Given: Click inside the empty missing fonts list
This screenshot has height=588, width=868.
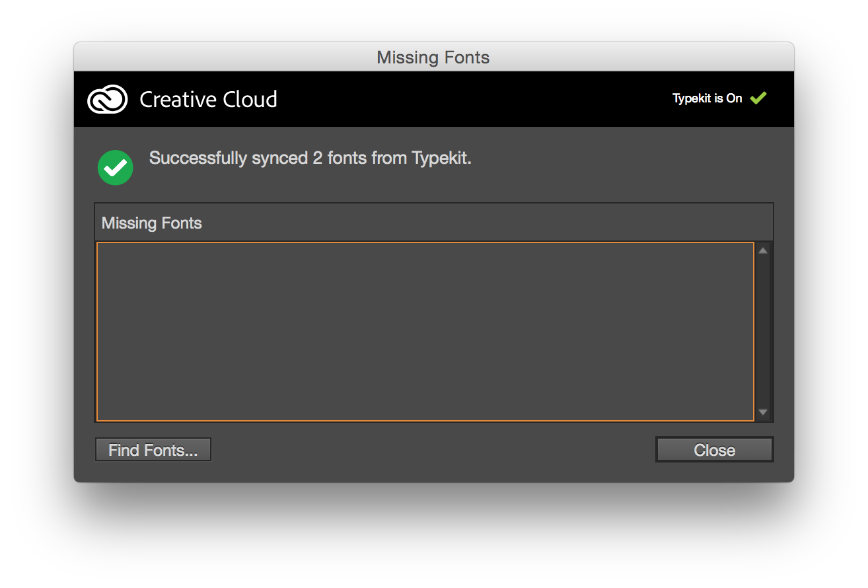Looking at the screenshot, I should click(425, 331).
